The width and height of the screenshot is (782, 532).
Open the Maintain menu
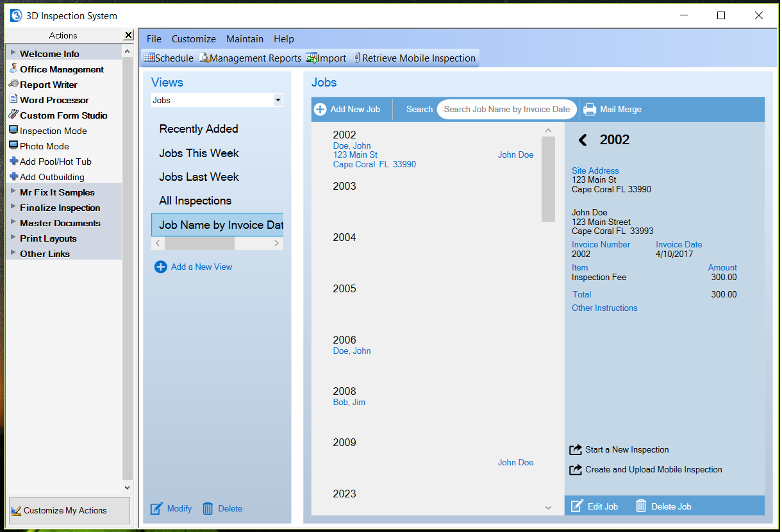(245, 39)
